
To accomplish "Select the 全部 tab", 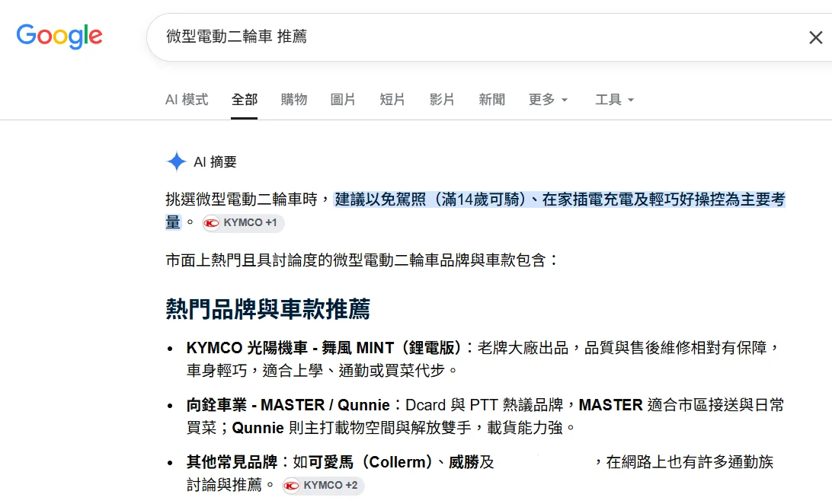I will click(244, 100).
